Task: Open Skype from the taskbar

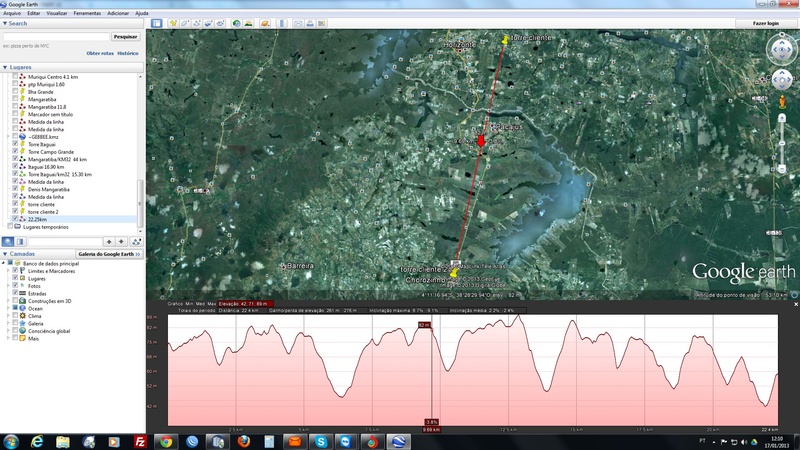Action: pos(320,442)
